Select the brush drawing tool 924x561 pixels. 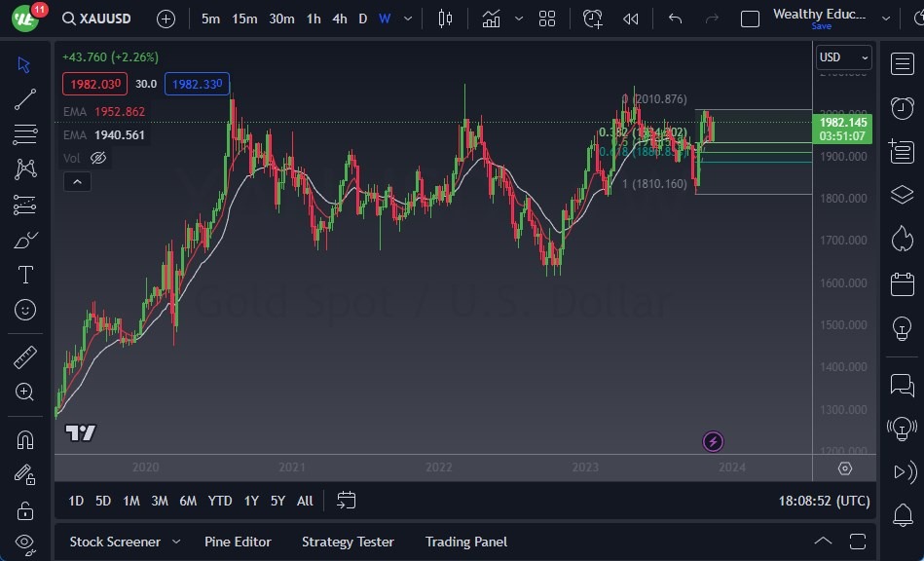[25, 241]
